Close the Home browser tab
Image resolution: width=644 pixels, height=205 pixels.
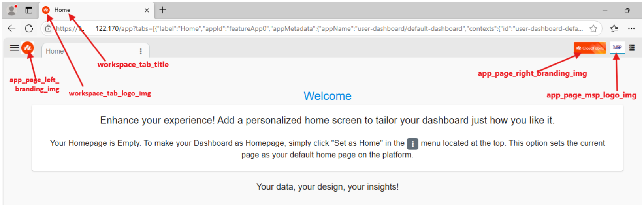point(147,10)
